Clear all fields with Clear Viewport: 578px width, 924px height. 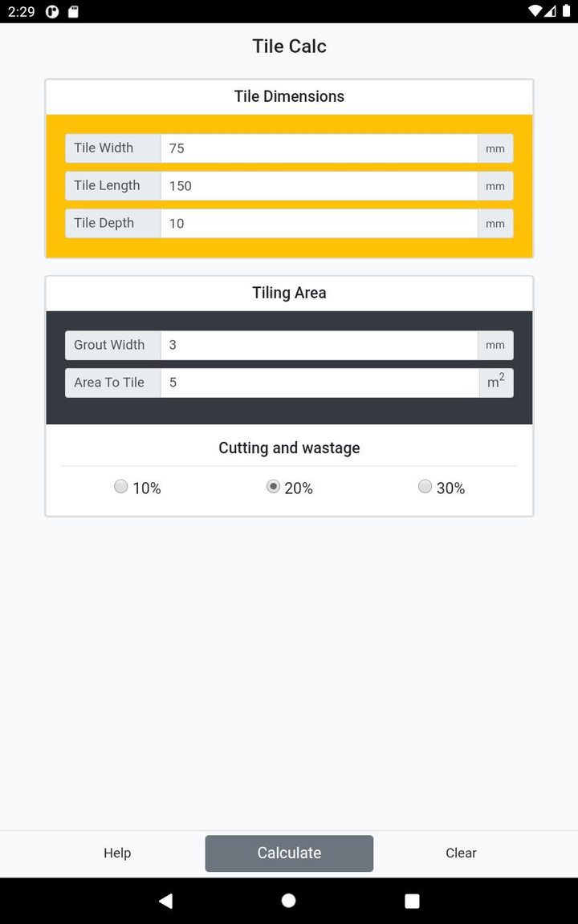click(461, 853)
